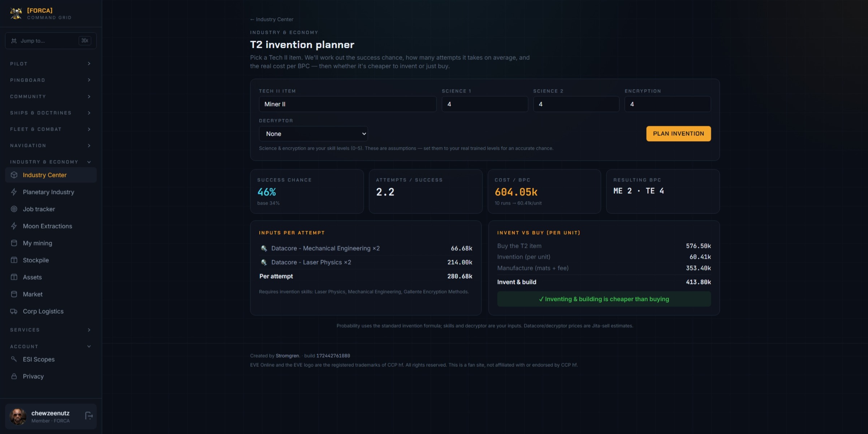Click the build number 172442761080
The image size is (868, 434).
click(333, 356)
